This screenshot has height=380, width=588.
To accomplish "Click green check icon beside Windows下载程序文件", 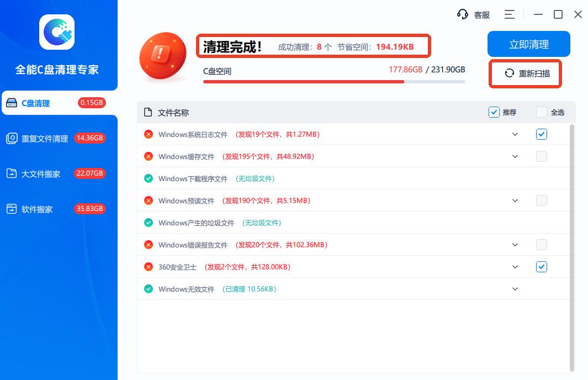I will pyautogui.click(x=148, y=178).
